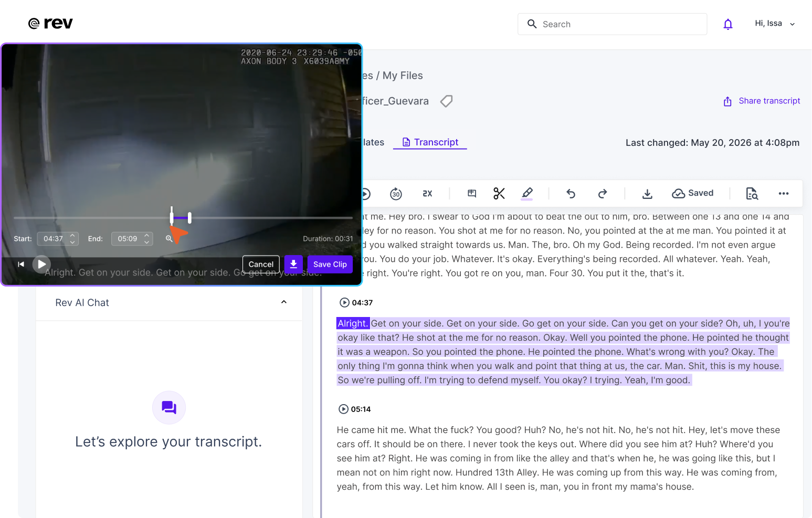Screen dimensions: 812x518
Task: Switch to the Transcript tab
Action: 430,142
